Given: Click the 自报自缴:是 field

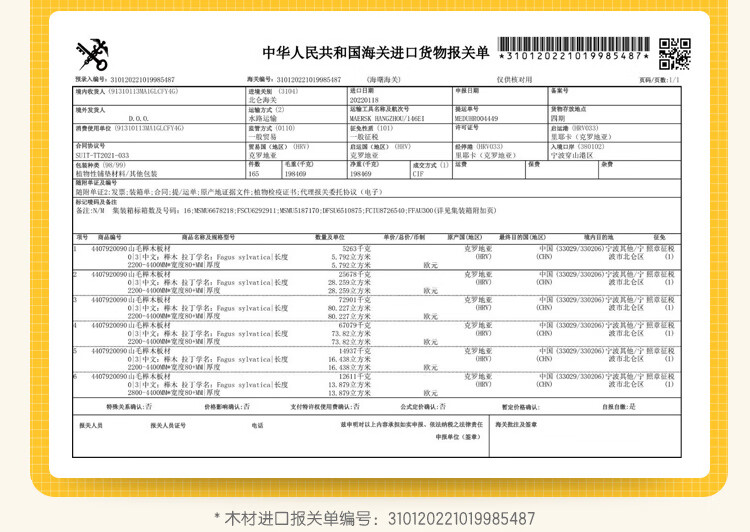Looking at the screenshot, I should [619, 407].
